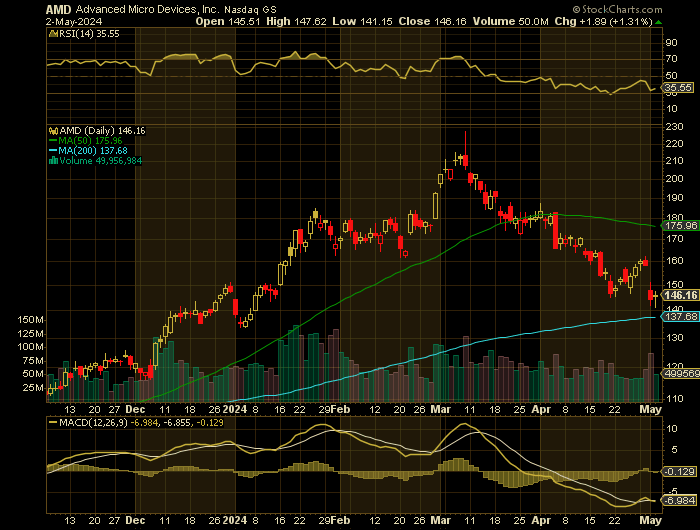700x530 pixels.
Task: Click the 150M volume axis label
Action: tap(30, 320)
